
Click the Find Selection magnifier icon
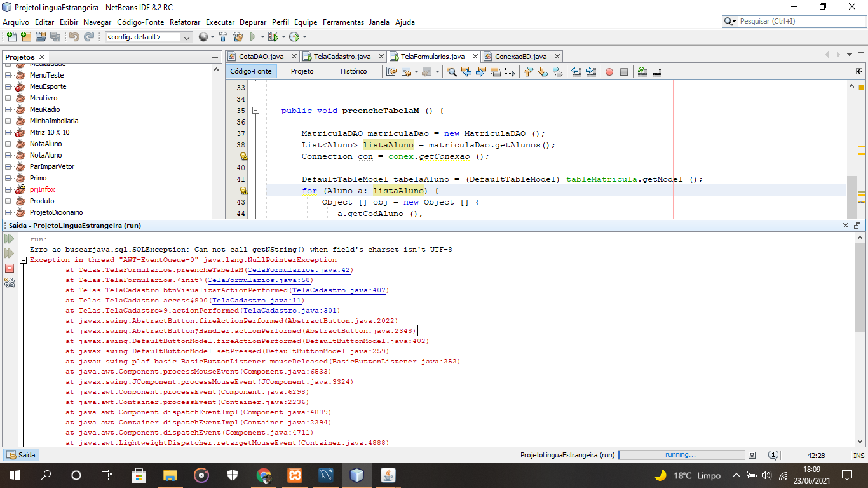pos(452,72)
